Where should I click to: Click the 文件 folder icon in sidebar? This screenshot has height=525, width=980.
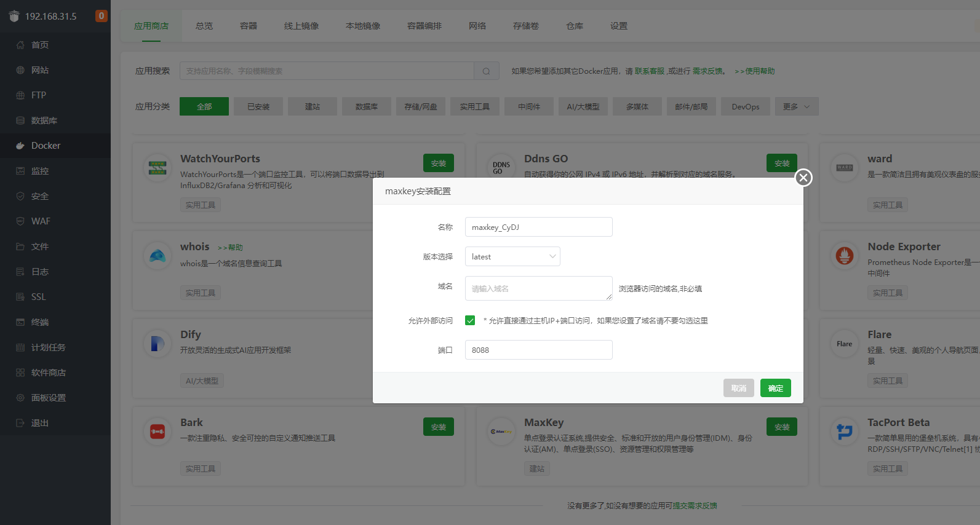tap(20, 247)
